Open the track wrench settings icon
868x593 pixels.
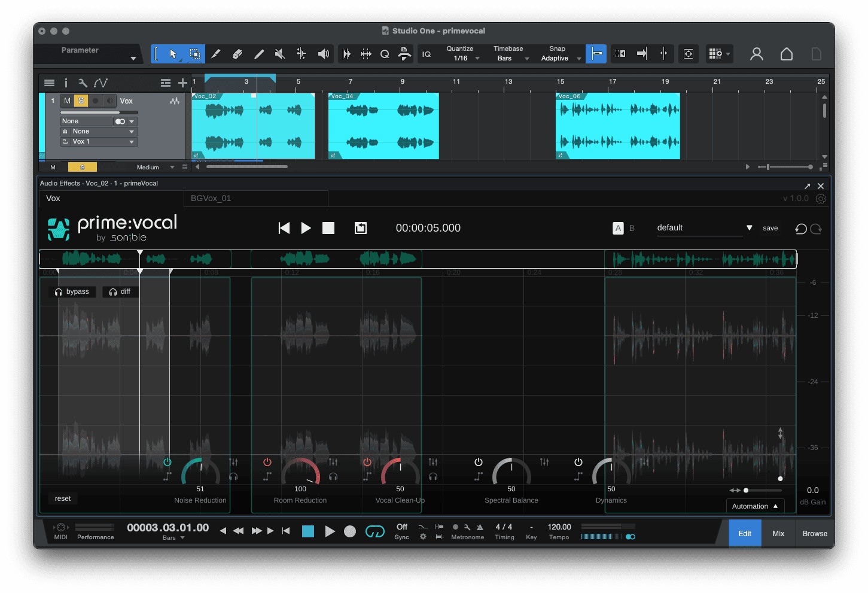(83, 83)
